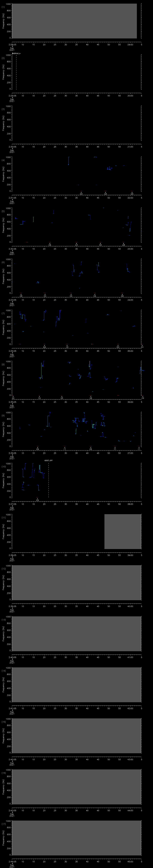Click the gray data-gap block in panel 11
This screenshot has height=868, width=153.
123,532
